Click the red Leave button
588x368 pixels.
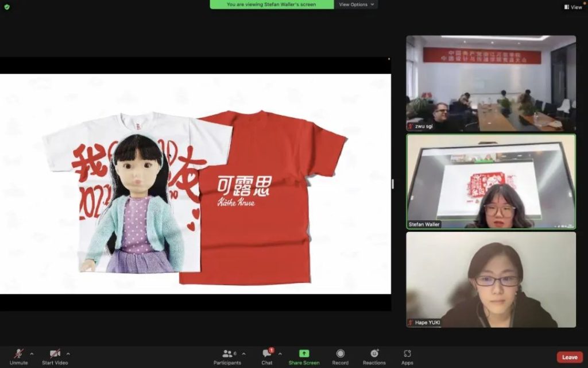[x=569, y=357]
